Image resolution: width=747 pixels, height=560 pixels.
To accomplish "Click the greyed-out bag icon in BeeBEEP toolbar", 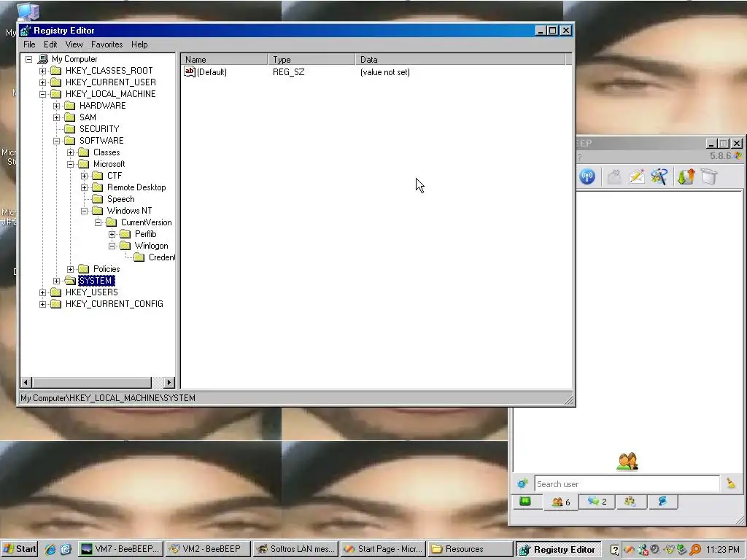I will pyautogui.click(x=614, y=176).
